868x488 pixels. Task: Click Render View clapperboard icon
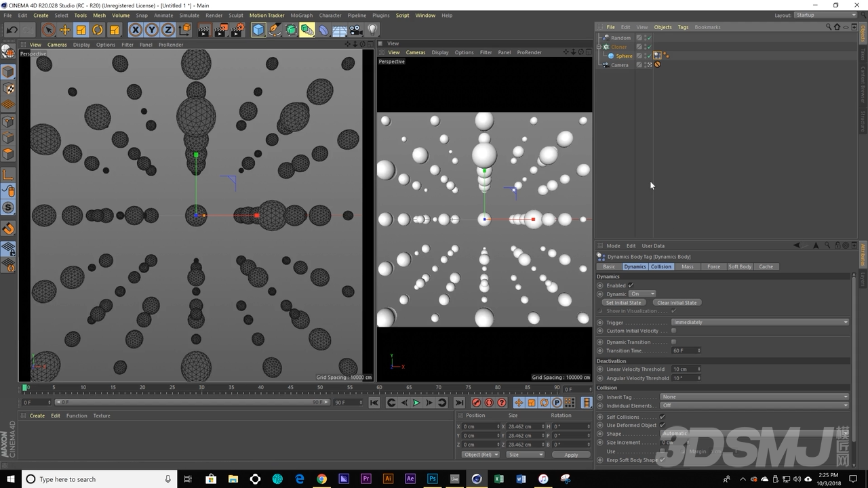click(204, 30)
